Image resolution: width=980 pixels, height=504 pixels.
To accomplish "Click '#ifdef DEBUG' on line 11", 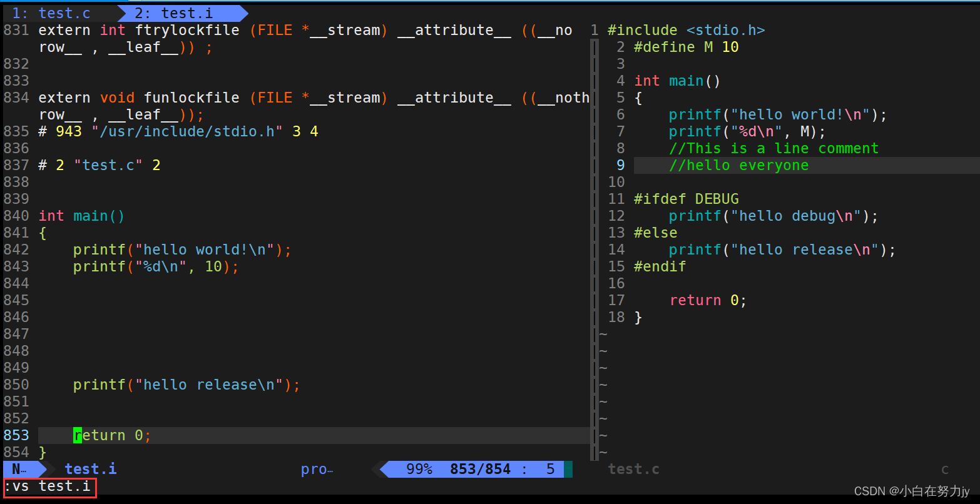I will tap(687, 199).
